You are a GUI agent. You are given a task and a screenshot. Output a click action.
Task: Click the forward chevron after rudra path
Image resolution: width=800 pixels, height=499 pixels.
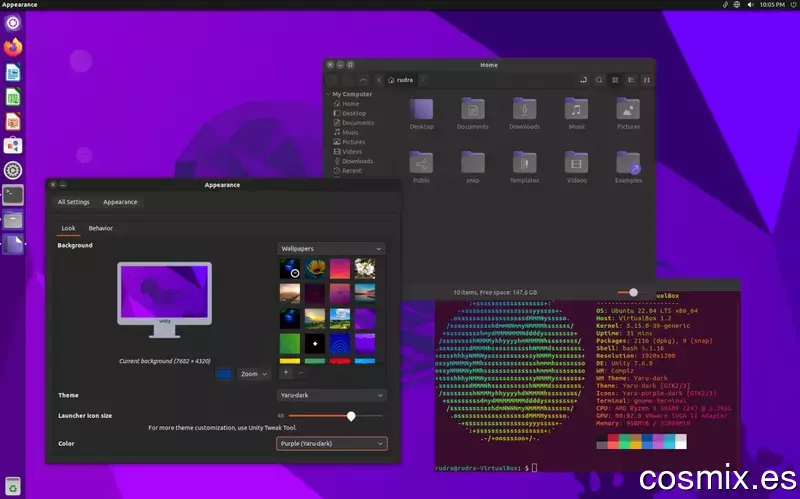422,80
